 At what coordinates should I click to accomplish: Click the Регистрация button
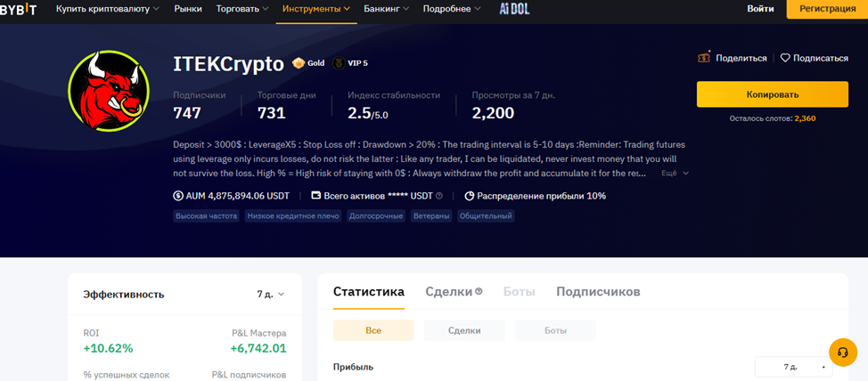click(x=827, y=9)
